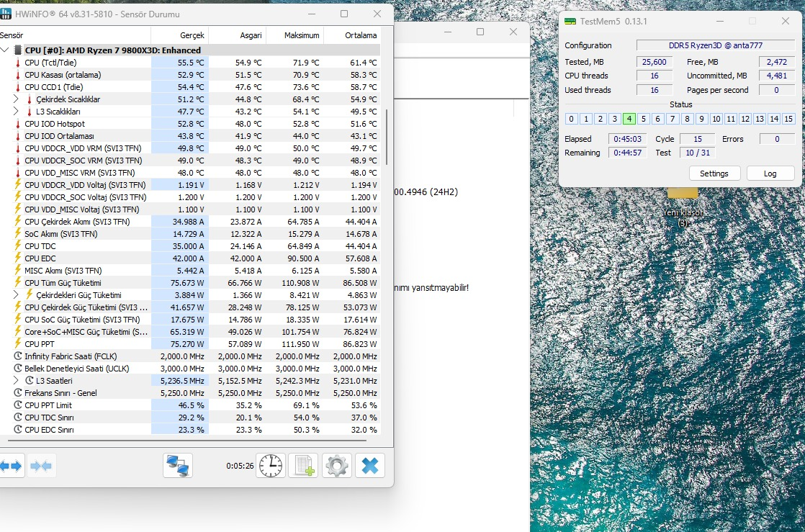This screenshot has height=532, width=805.
Task: Click the Tested, MB value 25,600
Action: point(654,62)
